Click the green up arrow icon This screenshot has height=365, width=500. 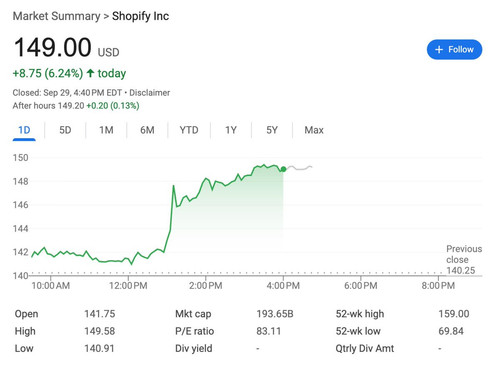(x=90, y=73)
